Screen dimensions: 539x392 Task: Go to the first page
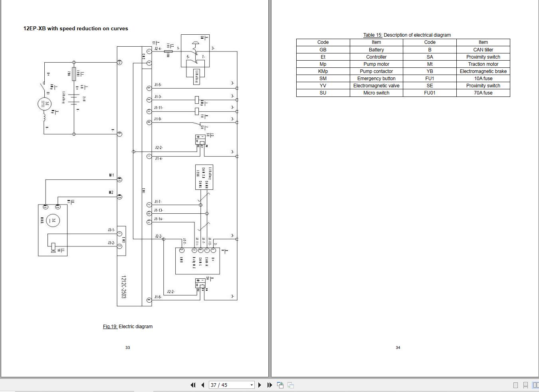pyautogui.click(x=193, y=385)
